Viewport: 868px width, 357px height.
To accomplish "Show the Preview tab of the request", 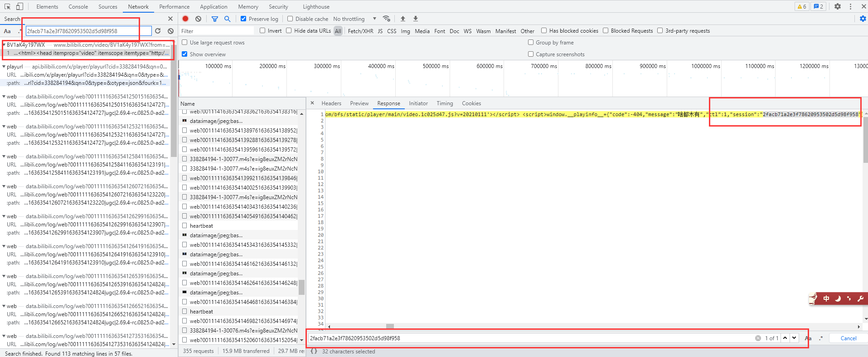I will click(359, 103).
